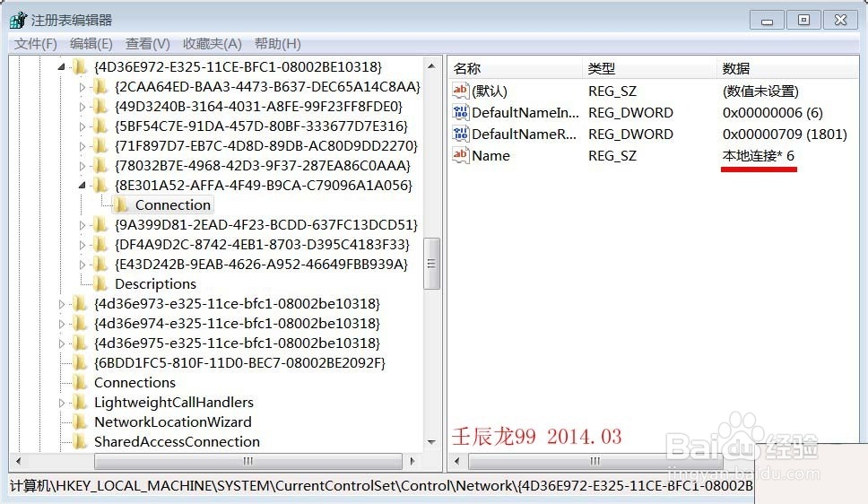Click the folder icon of {2CAA64ED-BAA3-4473-B637-DEC65A14C8AA}

click(x=100, y=86)
